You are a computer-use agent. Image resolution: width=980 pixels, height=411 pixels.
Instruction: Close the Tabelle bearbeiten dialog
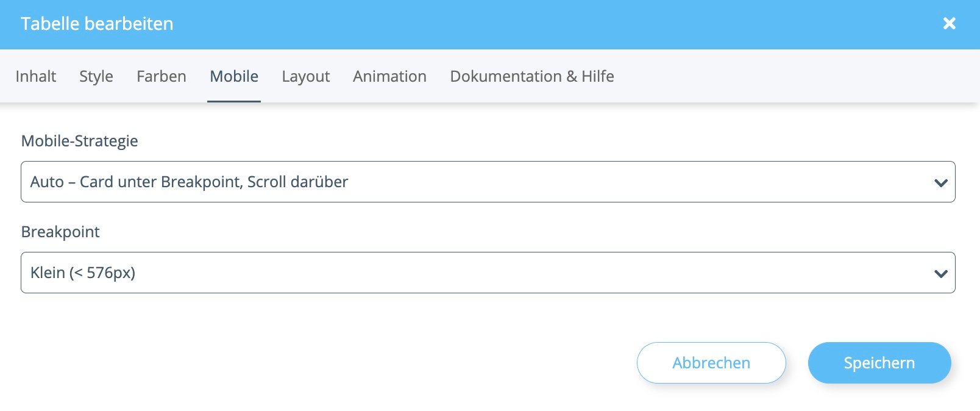pos(949,24)
